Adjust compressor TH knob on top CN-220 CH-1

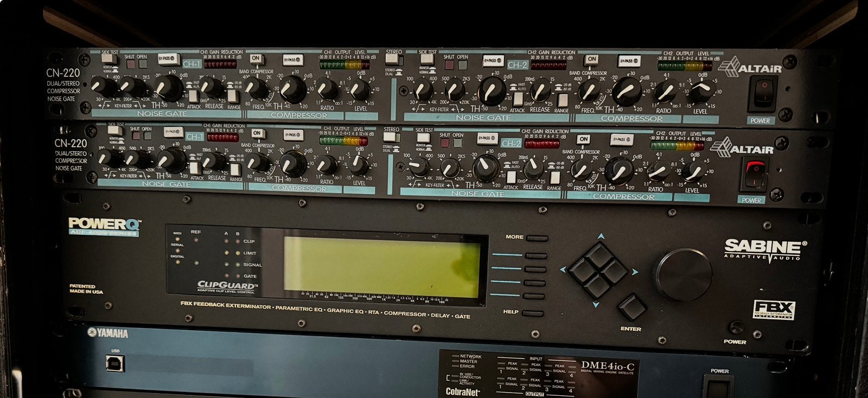coord(293,88)
